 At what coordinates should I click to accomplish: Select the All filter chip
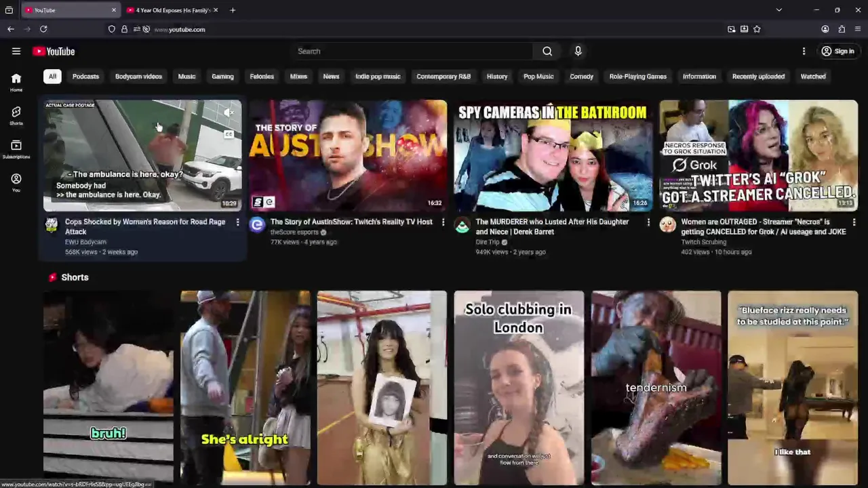(x=52, y=77)
